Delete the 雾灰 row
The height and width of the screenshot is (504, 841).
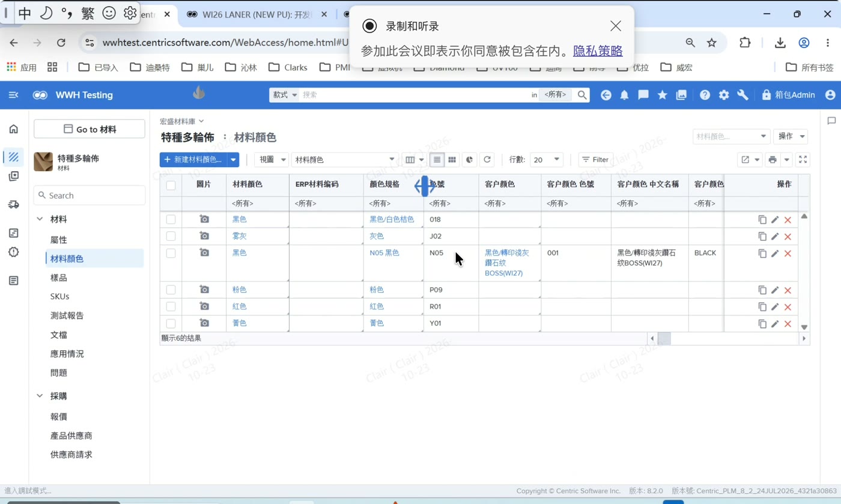tap(788, 237)
